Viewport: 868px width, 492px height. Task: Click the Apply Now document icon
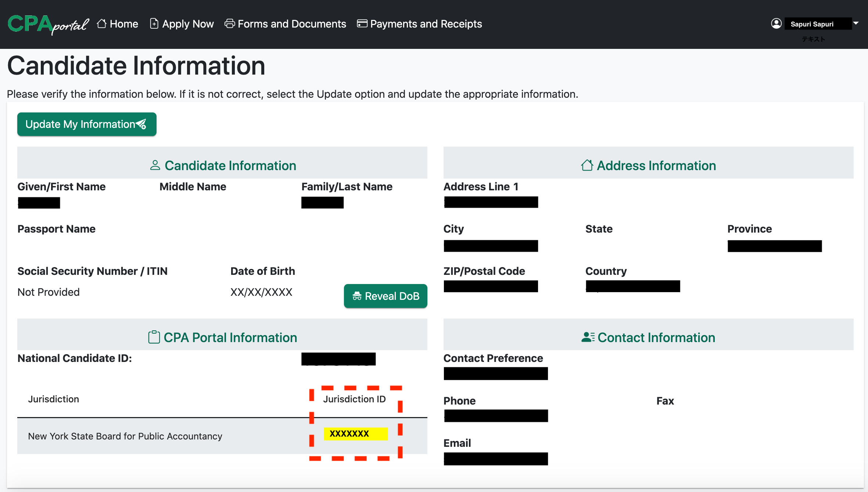(x=154, y=24)
